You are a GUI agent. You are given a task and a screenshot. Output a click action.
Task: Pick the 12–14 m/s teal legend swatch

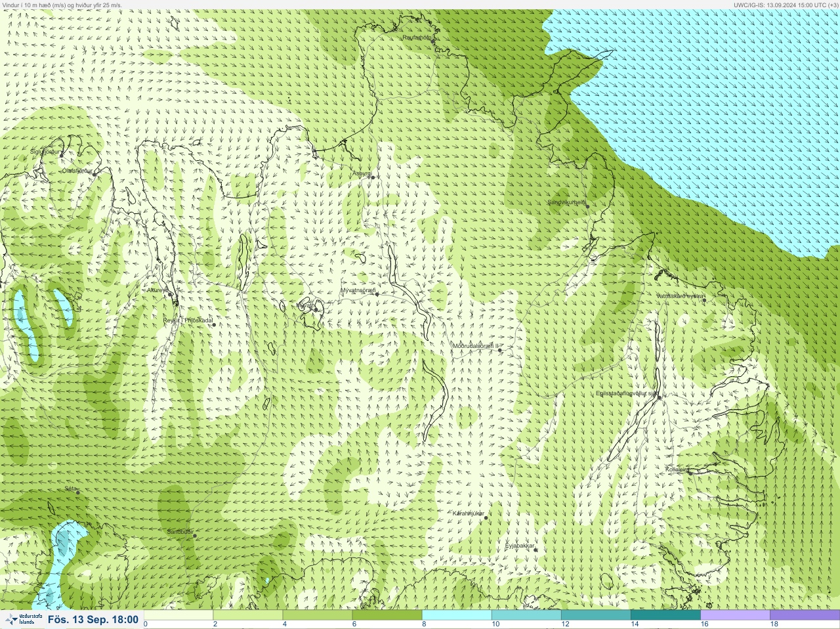(596, 615)
